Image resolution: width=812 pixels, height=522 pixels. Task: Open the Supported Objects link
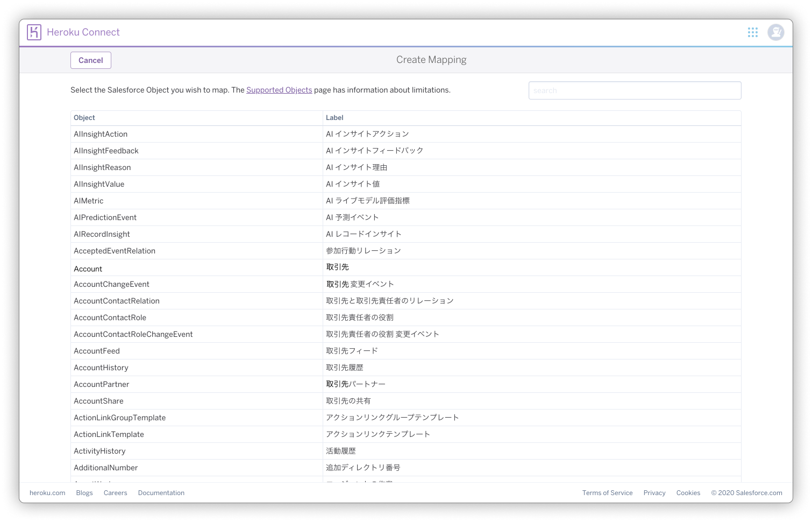click(x=279, y=90)
